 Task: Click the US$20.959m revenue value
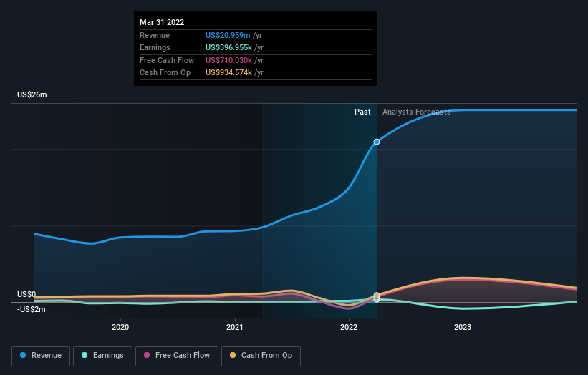[228, 35]
